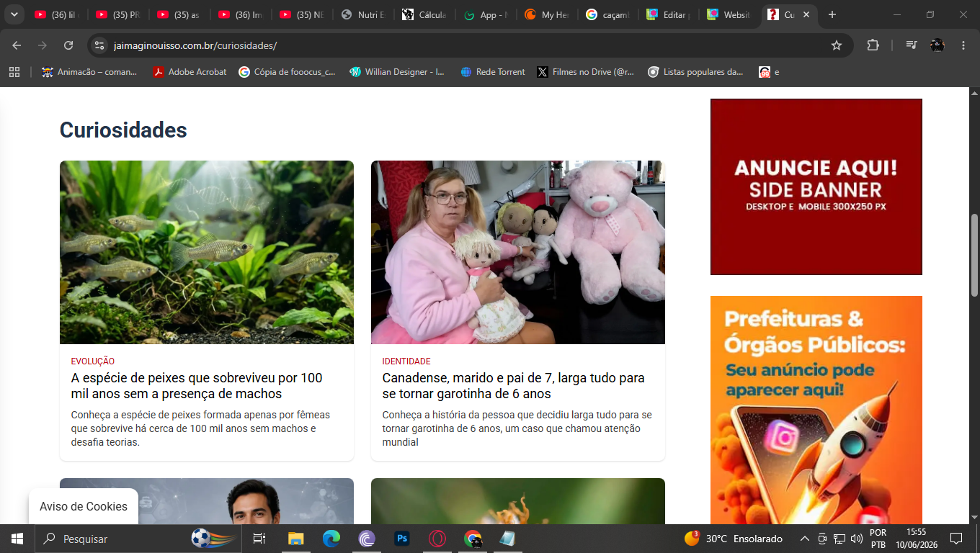
Task: Open the last bookmark labeled 'e'
Action: click(770, 72)
